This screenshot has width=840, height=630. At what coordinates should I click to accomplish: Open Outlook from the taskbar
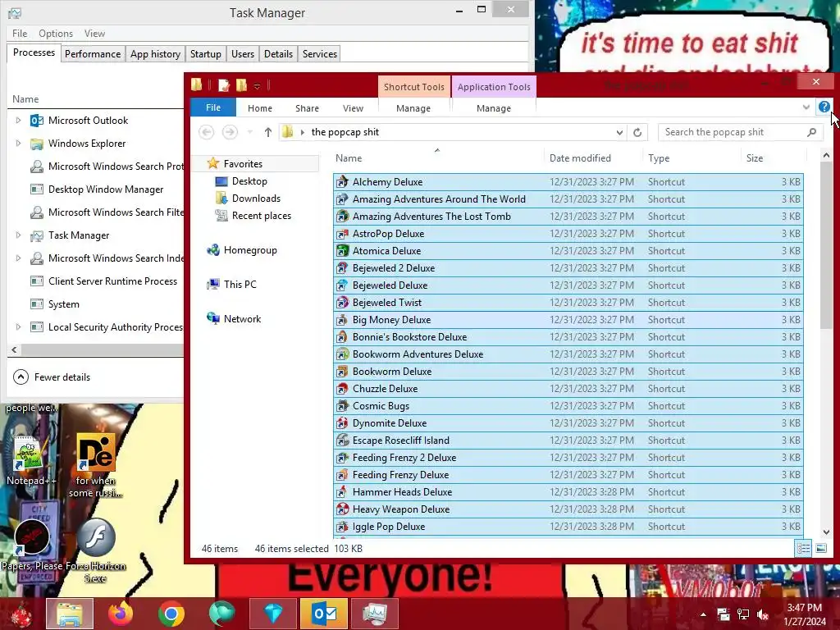324,614
